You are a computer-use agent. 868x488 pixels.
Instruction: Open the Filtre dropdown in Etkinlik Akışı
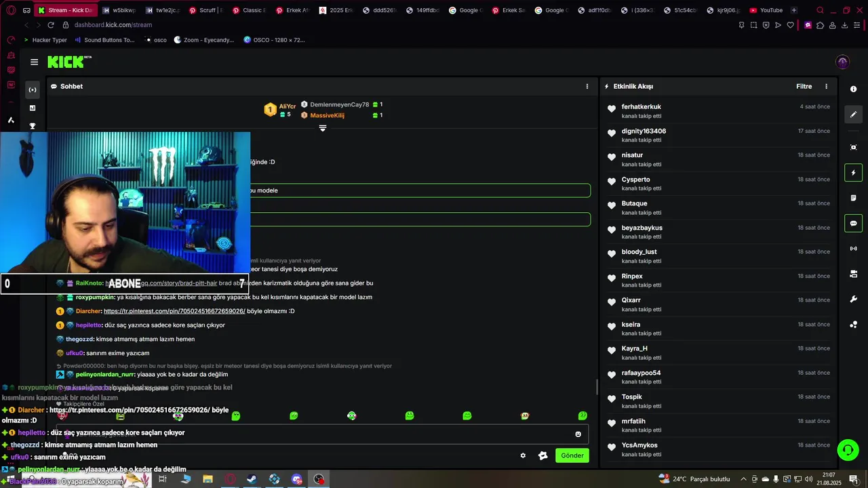click(804, 86)
